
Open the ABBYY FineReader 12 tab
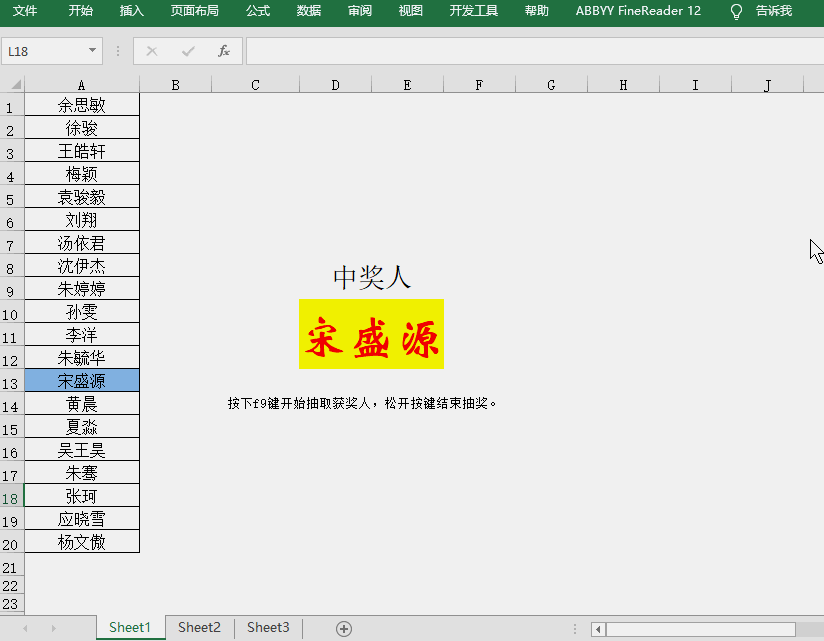point(638,11)
